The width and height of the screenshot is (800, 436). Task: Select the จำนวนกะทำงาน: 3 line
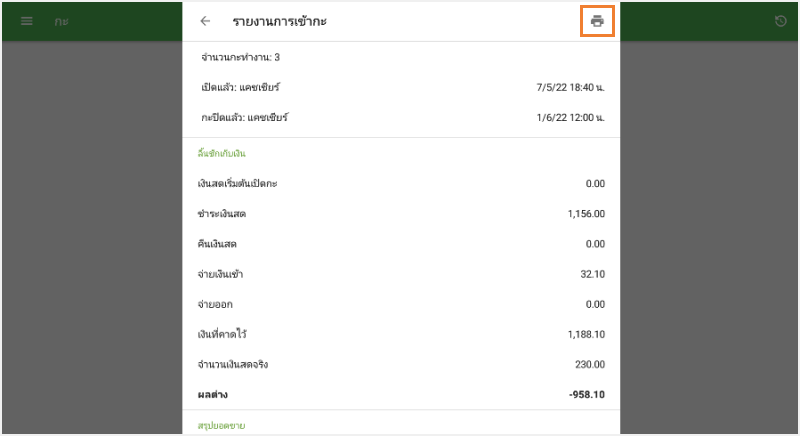pyautogui.click(x=240, y=58)
